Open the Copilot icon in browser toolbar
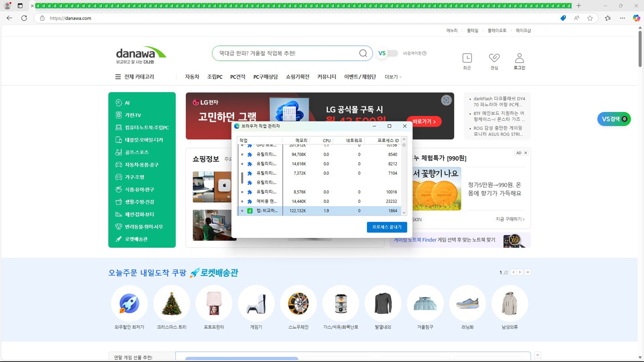 tap(636, 18)
